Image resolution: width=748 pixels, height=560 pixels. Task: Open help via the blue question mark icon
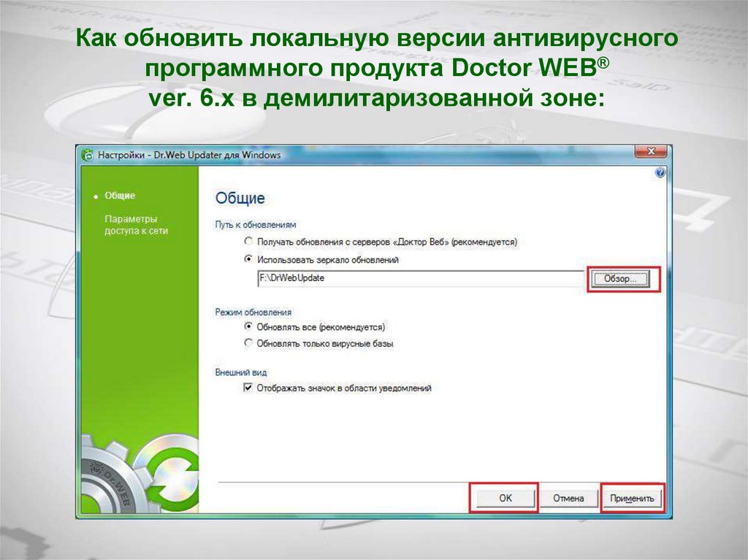click(x=660, y=173)
